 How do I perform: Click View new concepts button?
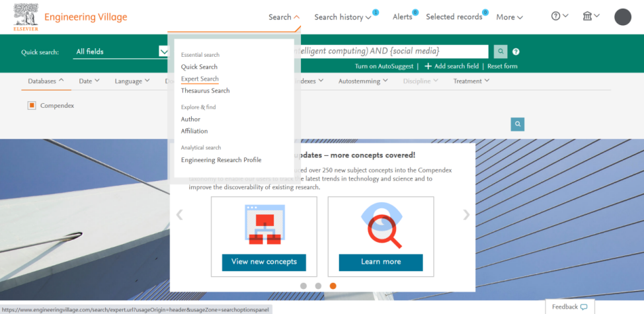click(264, 262)
